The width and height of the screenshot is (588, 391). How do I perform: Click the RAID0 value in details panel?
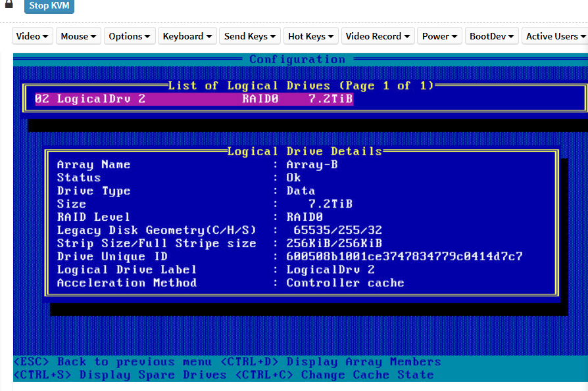(305, 218)
